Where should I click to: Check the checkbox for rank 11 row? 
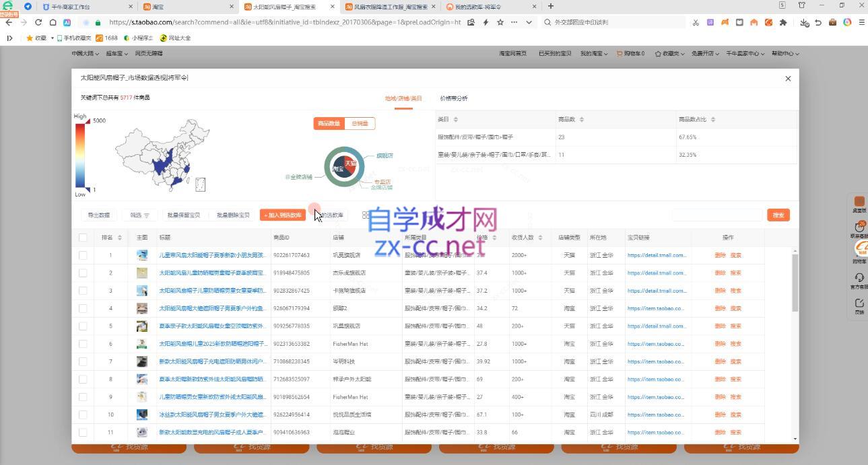coord(83,432)
